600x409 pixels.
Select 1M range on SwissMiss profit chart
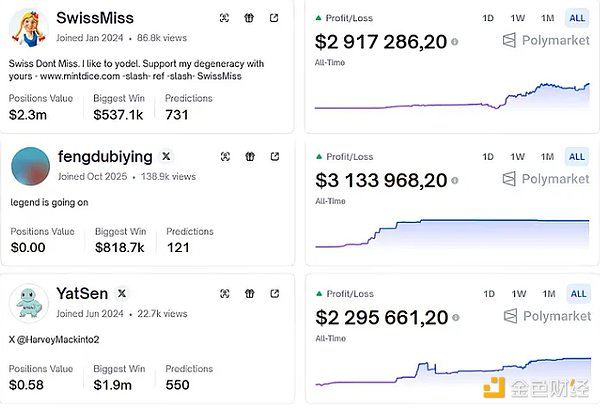coord(547,18)
